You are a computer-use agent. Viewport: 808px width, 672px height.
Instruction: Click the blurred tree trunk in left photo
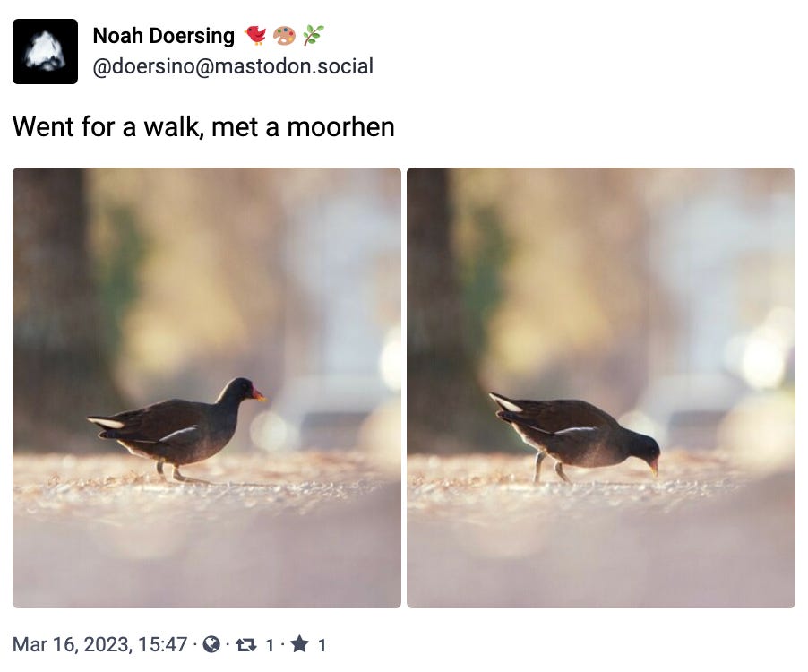coord(50,309)
